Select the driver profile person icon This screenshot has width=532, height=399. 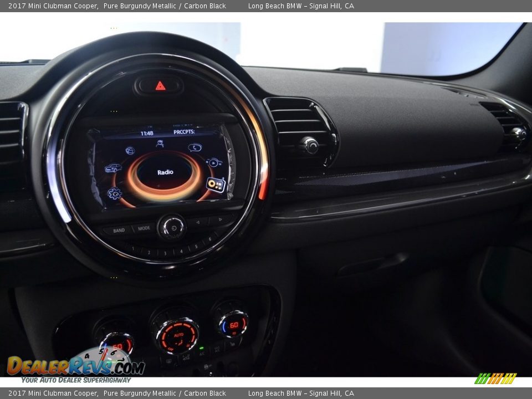tap(160, 143)
